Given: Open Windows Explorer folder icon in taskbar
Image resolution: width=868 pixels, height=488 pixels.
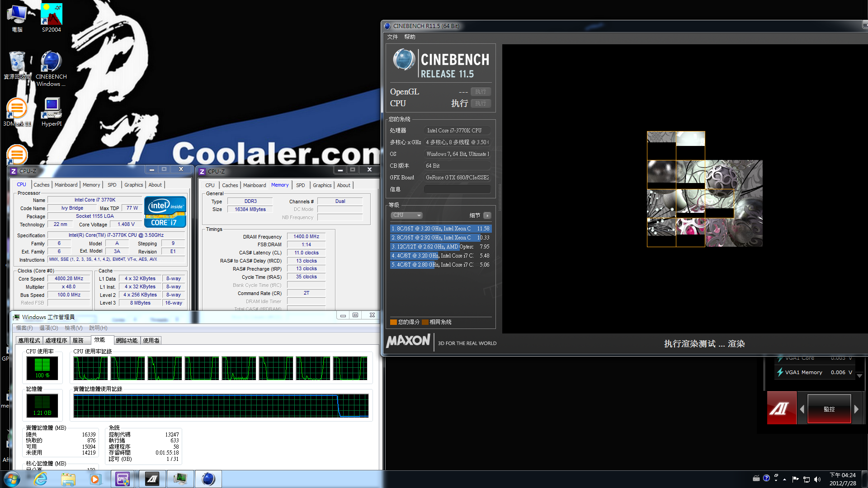Looking at the screenshot, I should click(68, 479).
